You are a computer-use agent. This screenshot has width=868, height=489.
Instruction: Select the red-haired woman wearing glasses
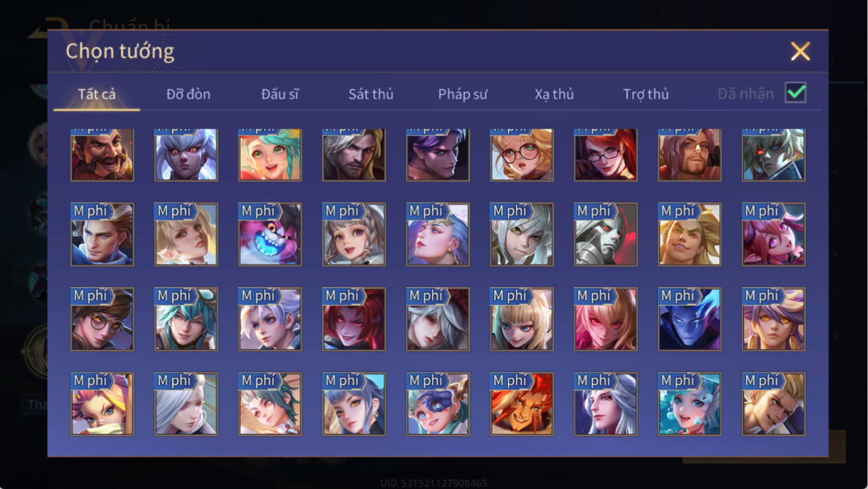pos(606,155)
